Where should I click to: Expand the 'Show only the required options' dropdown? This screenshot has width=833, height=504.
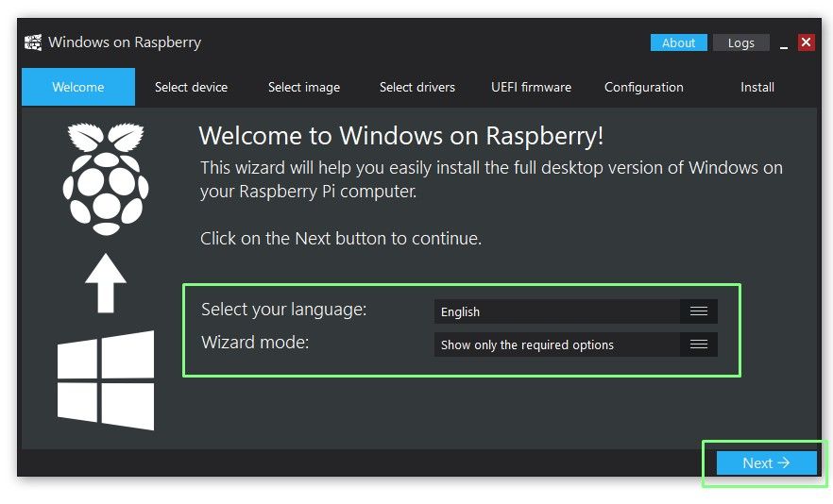[576, 344]
